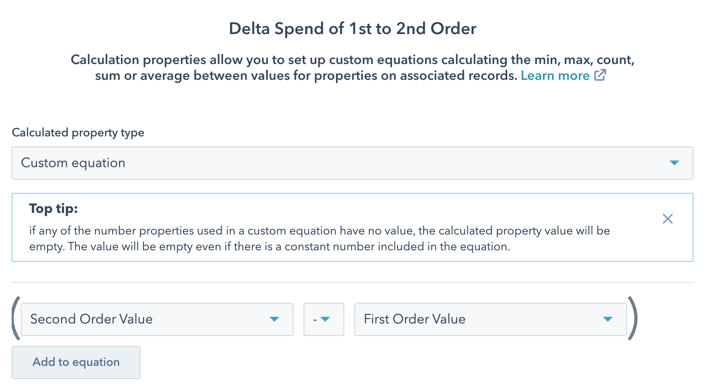The width and height of the screenshot is (711, 390).
Task: Click the divider line above the equation
Action: coord(352,283)
